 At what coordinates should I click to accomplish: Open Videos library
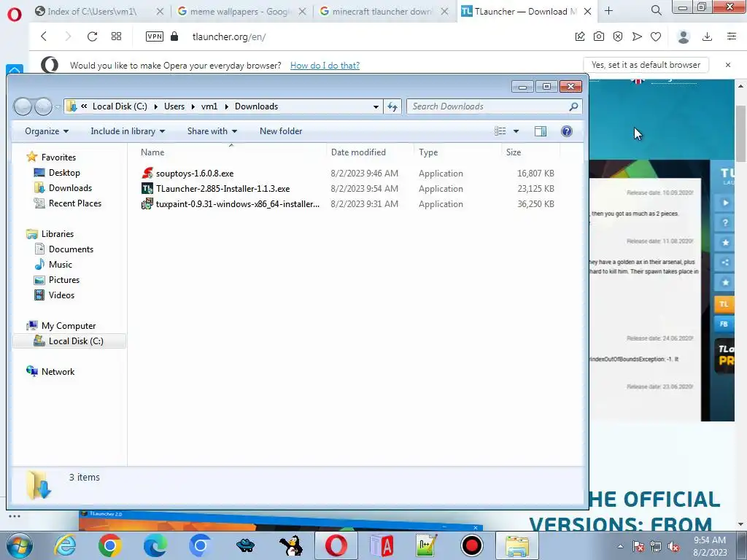click(61, 295)
